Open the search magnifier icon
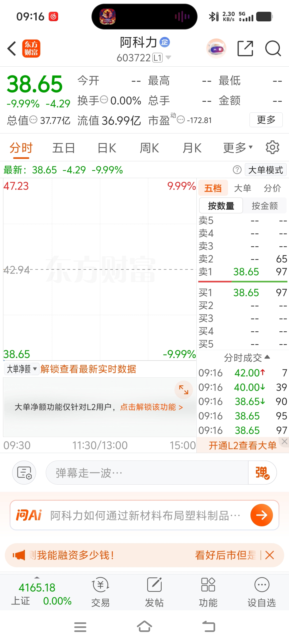 (x=273, y=48)
